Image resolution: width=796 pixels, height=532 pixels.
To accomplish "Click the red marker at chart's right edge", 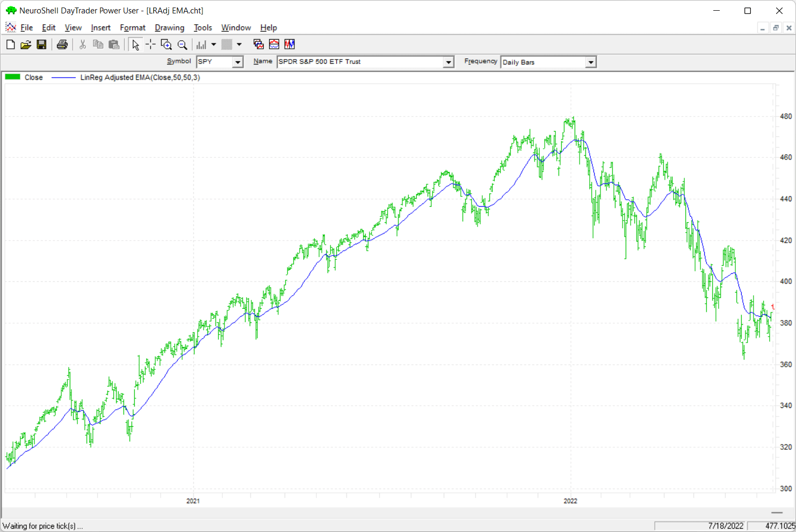I will click(773, 307).
